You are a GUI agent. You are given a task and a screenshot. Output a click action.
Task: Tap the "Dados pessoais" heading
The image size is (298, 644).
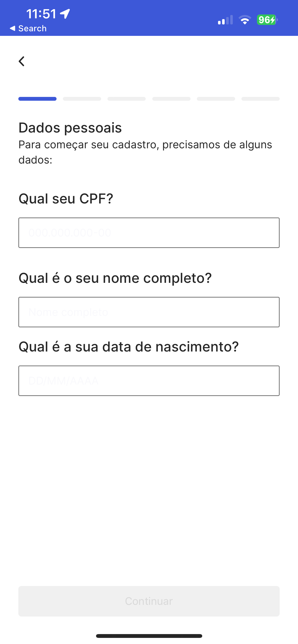click(70, 128)
